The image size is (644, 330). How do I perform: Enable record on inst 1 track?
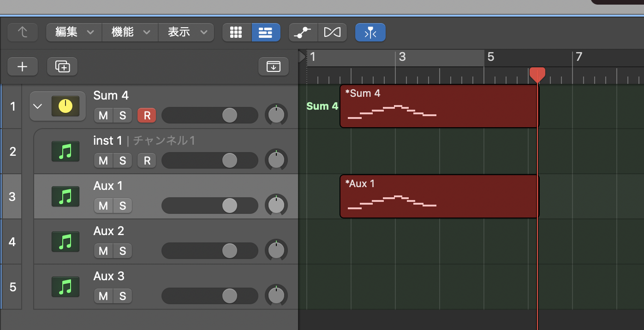pyautogui.click(x=147, y=160)
